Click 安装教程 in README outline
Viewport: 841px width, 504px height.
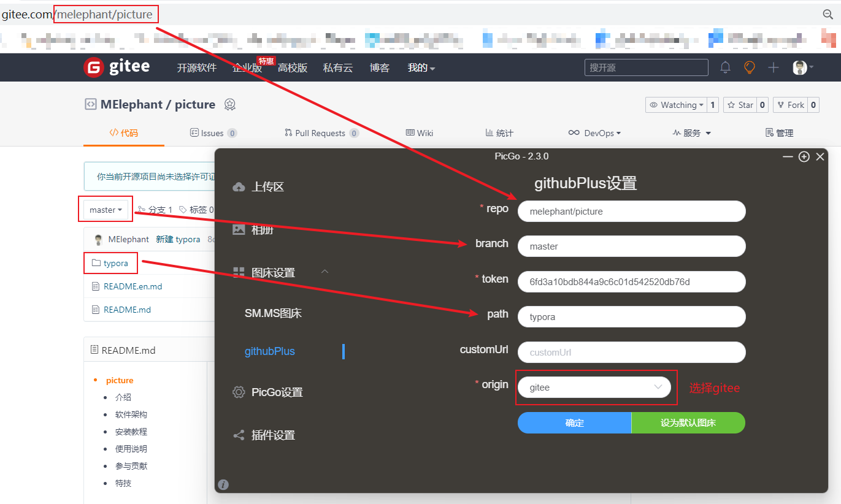(131, 432)
